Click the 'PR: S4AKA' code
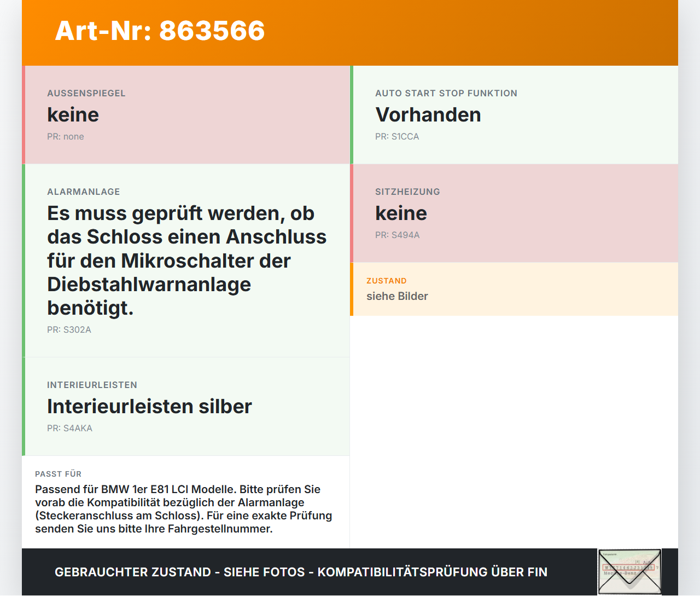This screenshot has height=596, width=700. coord(69,429)
